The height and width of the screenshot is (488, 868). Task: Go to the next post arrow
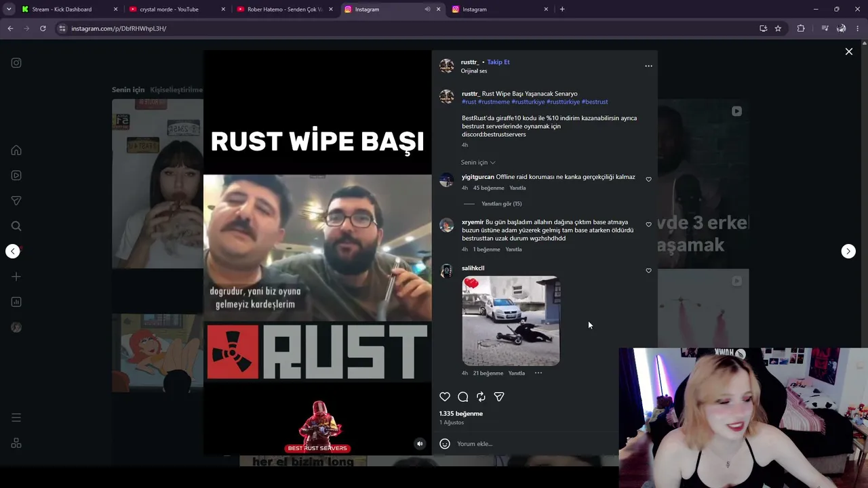click(848, 251)
